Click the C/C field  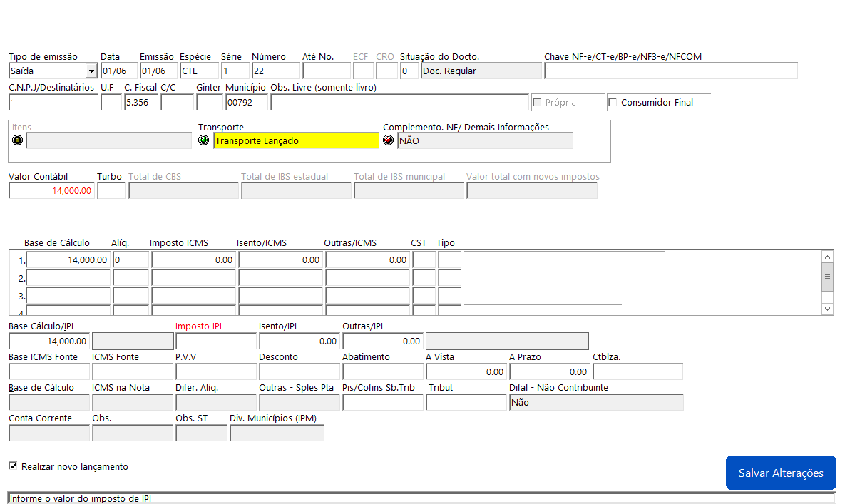[178, 103]
